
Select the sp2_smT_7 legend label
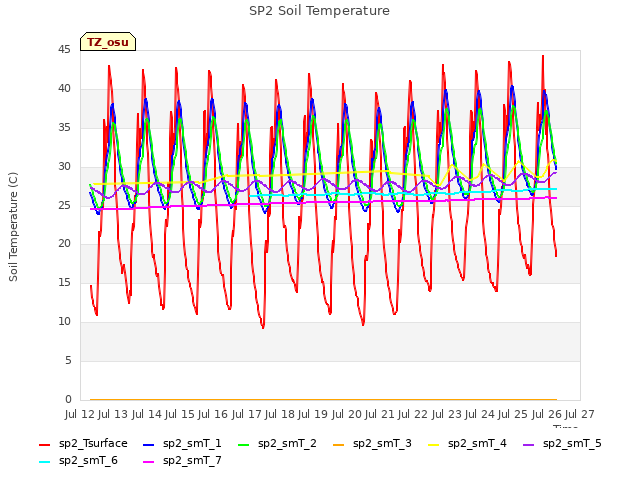(x=192, y=461)
